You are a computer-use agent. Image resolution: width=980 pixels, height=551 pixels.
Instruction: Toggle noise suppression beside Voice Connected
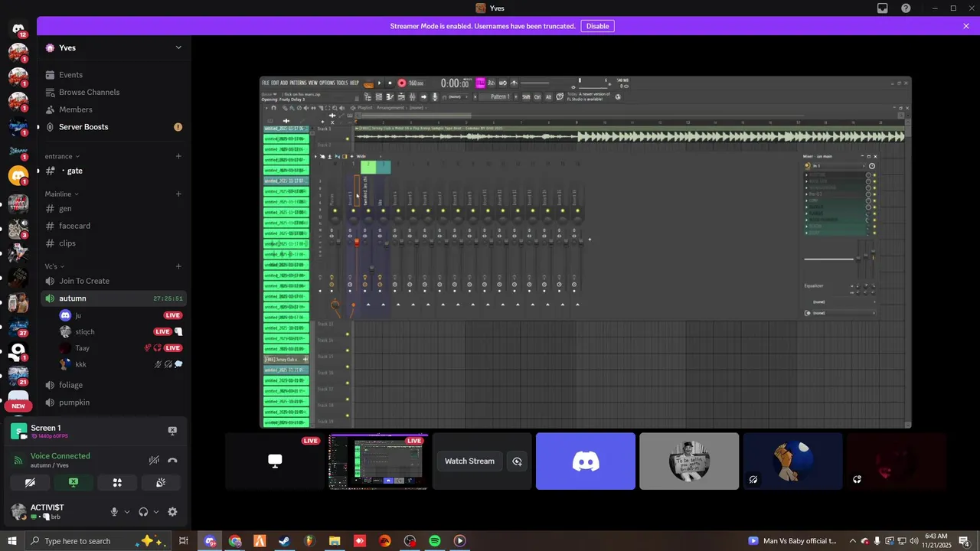point(154,461)
